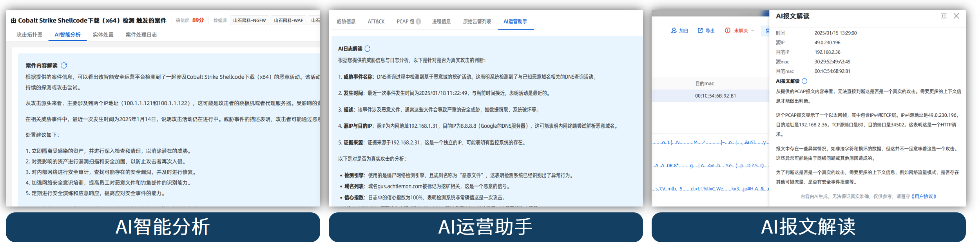
Task: Click the 加白 whitelist button
Action: (680, 31)
